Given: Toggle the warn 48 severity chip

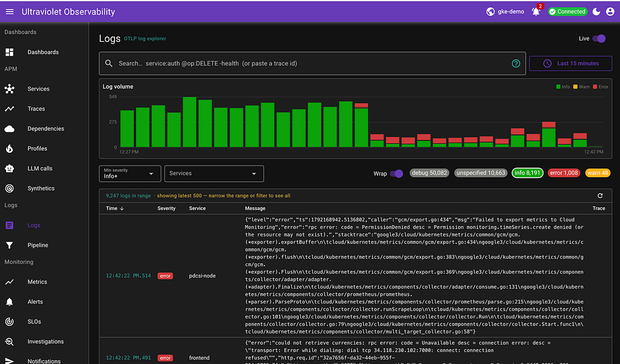Looking at the screenshot, I should point(598,173).
